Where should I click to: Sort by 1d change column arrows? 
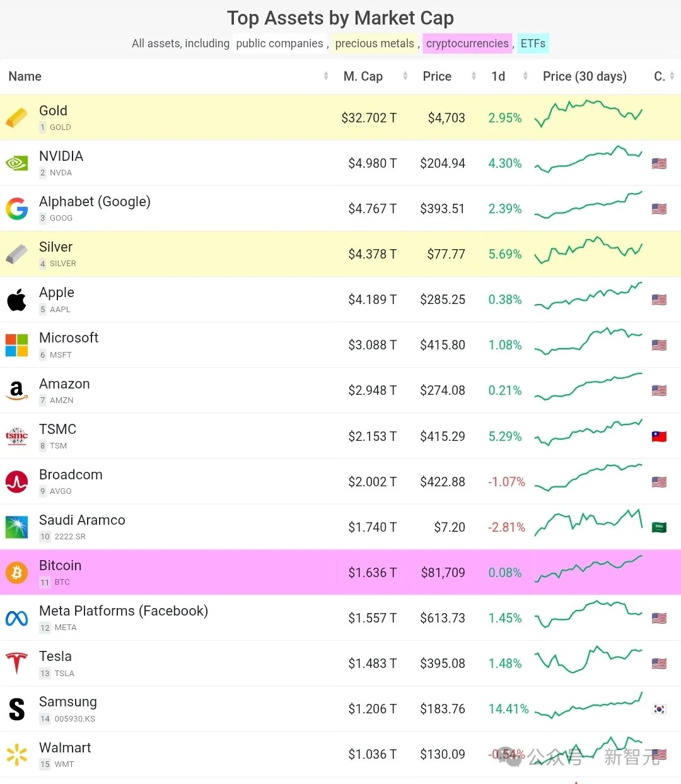coord(525,76)
